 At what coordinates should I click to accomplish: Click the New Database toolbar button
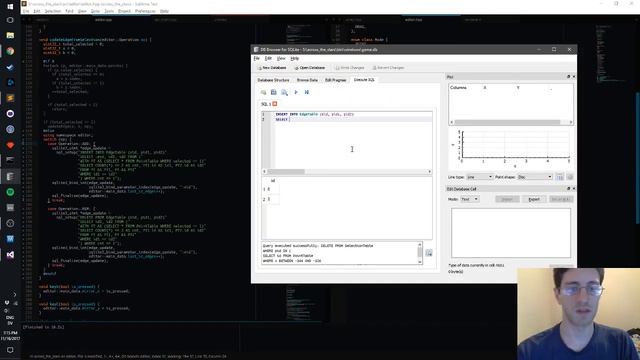(271, 68)
